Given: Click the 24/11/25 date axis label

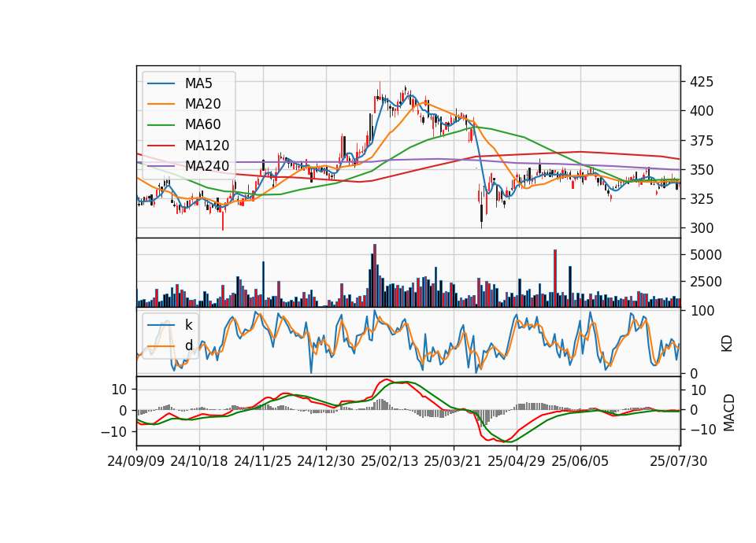Looking at the screenshot, I should (263, 461).
